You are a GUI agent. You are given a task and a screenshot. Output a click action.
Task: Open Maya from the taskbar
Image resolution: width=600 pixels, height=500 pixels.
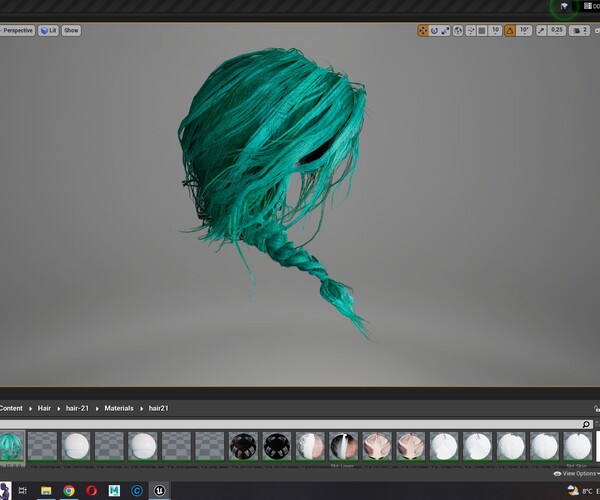point(114,490)
